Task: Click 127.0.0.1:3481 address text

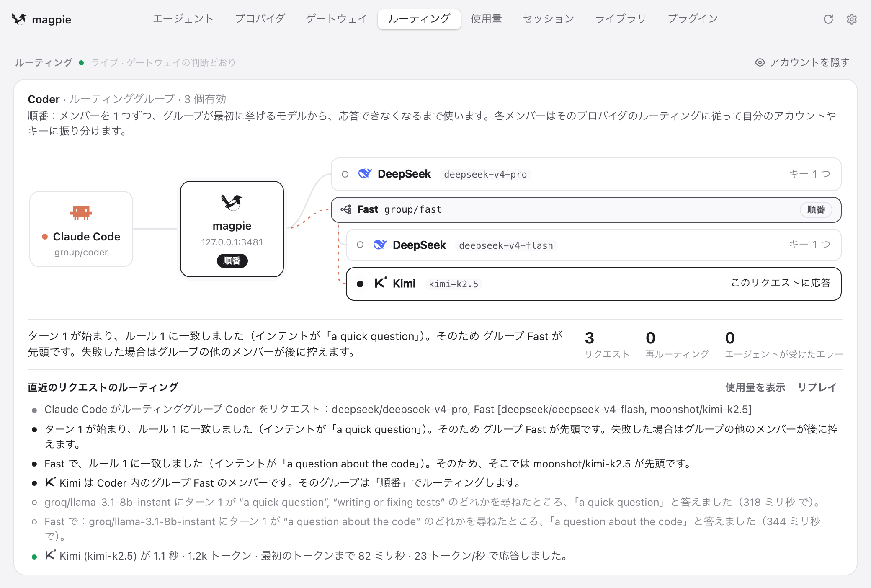Action: click(x=232, y=242)
